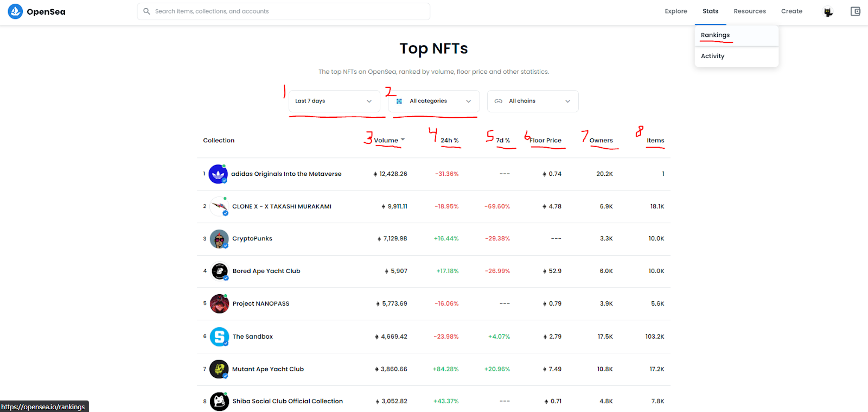Screen dimensions: 868x412
Task: Click The Sandbox collection avatar
Action: pos(220,337)
